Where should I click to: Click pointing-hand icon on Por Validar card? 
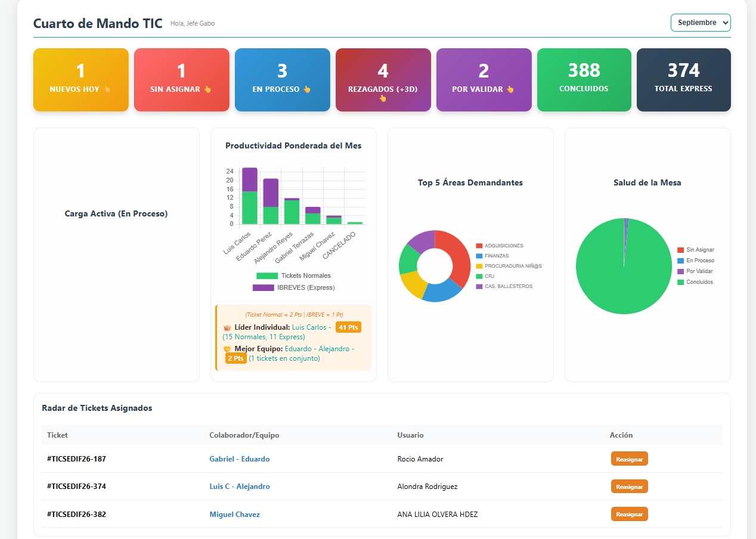click(510, 89)
